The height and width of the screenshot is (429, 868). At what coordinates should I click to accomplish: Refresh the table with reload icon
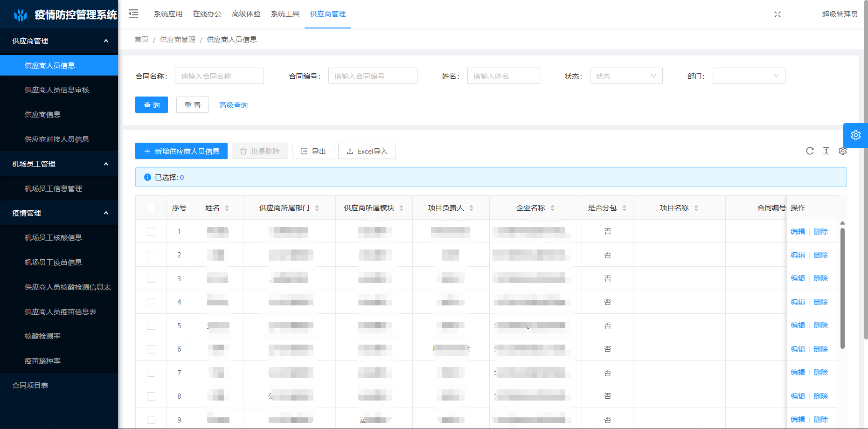(810, 151)
